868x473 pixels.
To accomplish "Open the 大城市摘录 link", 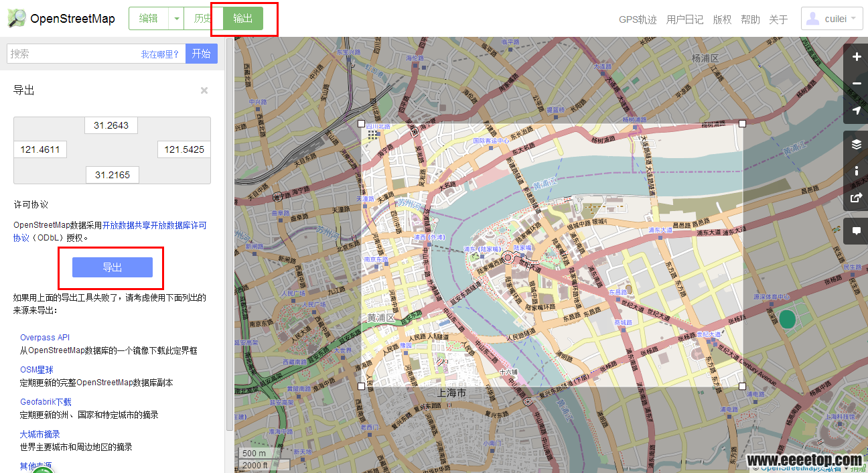I will click(x=40, y=434).
